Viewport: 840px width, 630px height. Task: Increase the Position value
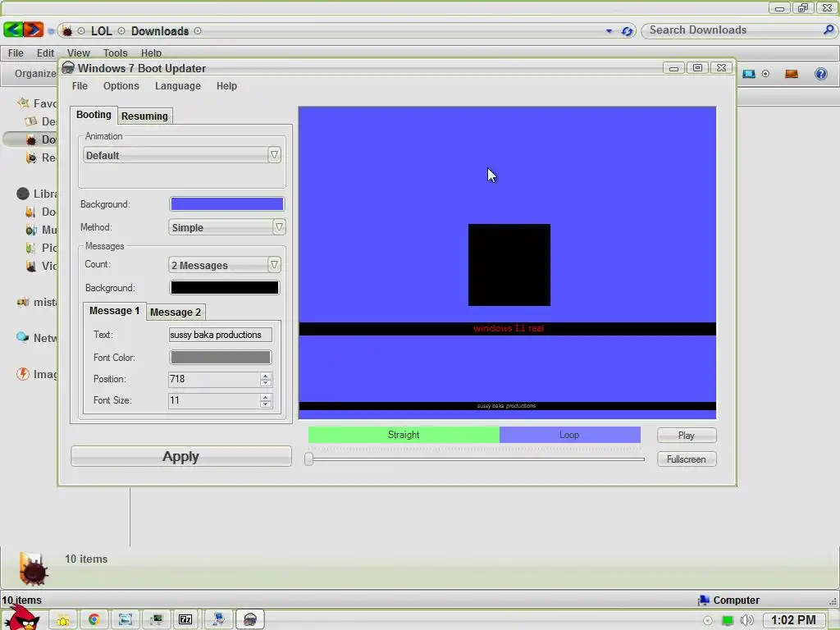pos(265,376)
